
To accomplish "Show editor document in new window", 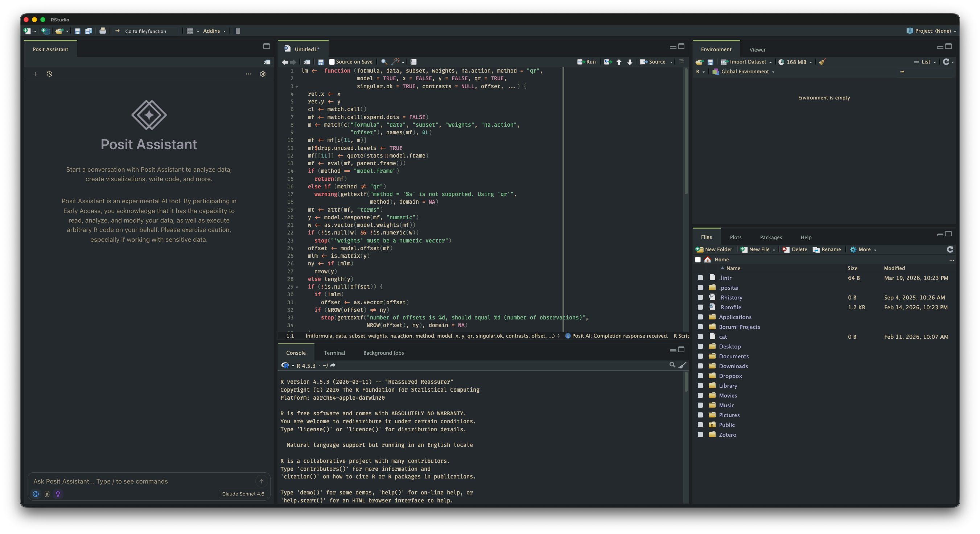I will coord(307,62).
